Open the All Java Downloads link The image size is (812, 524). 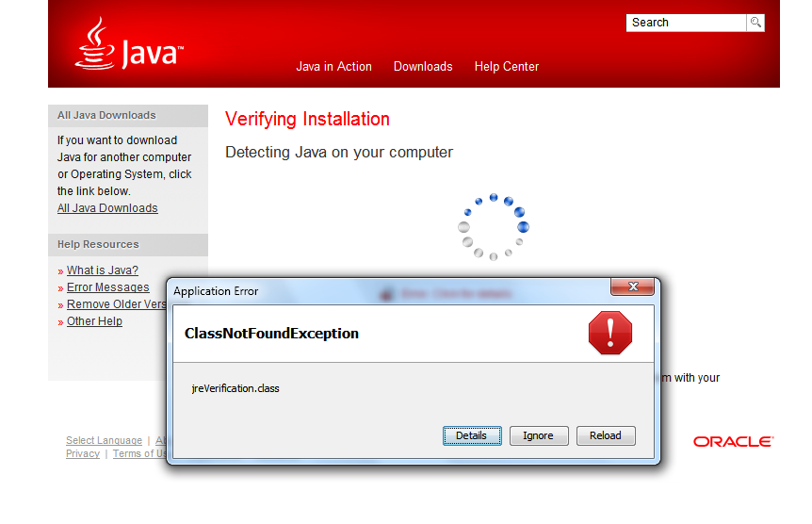(107, 208)
